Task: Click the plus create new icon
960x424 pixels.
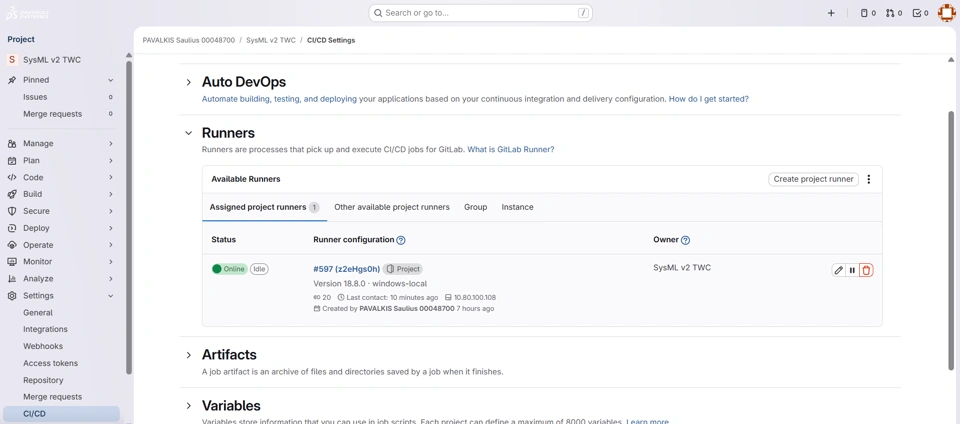Action: (831, 13)
